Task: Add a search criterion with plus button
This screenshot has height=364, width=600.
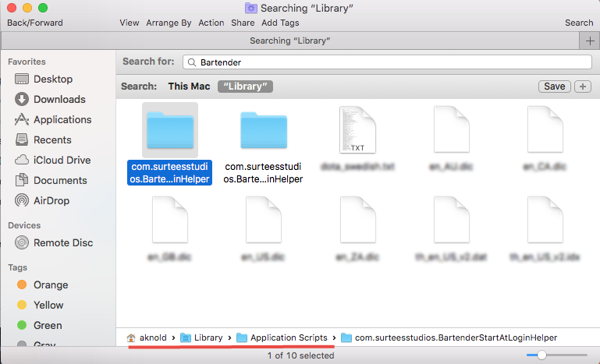Action: tap(583, 87)
